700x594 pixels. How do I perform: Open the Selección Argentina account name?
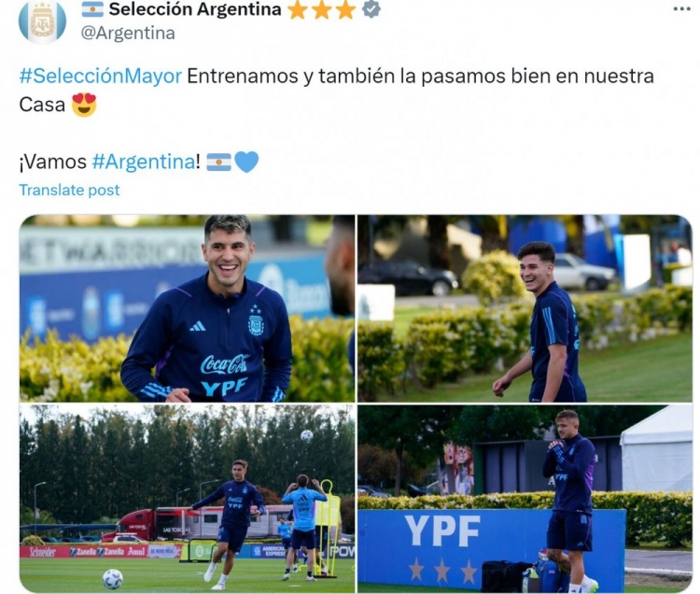tap(195, 9)
